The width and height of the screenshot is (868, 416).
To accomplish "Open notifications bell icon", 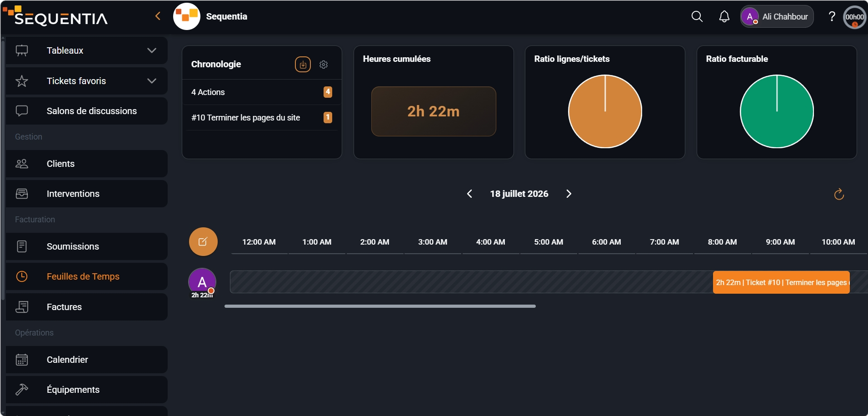I will pos(724,17).
